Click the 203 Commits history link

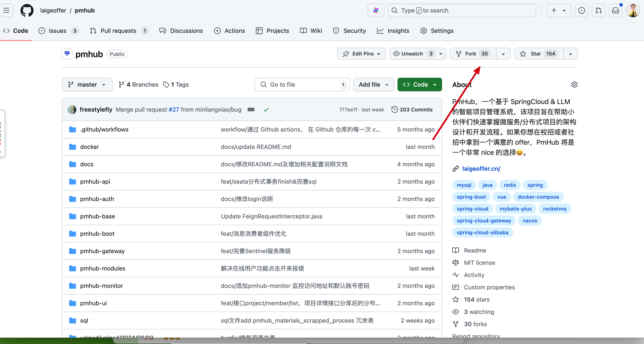[x=412, y=110]
